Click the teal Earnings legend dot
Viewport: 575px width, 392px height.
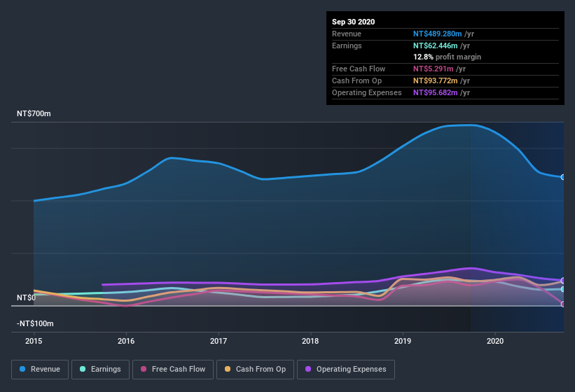click(x=83, y=369)
